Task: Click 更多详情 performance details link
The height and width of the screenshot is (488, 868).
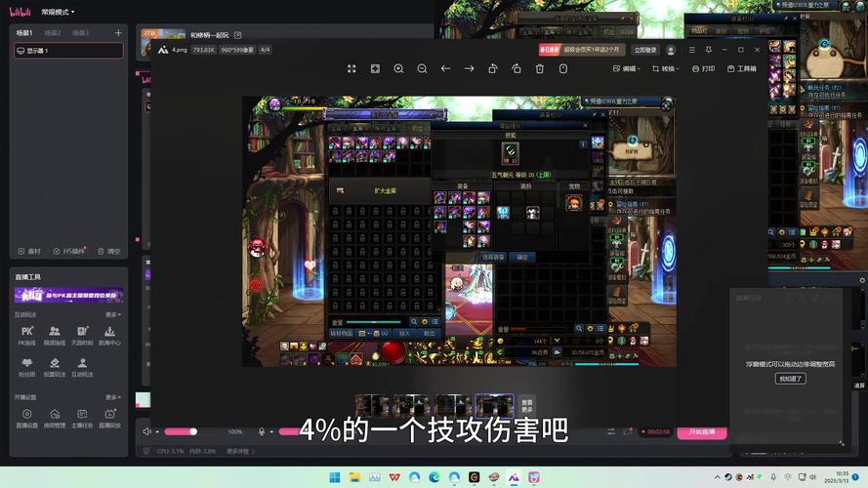Action: click(240, 452)
